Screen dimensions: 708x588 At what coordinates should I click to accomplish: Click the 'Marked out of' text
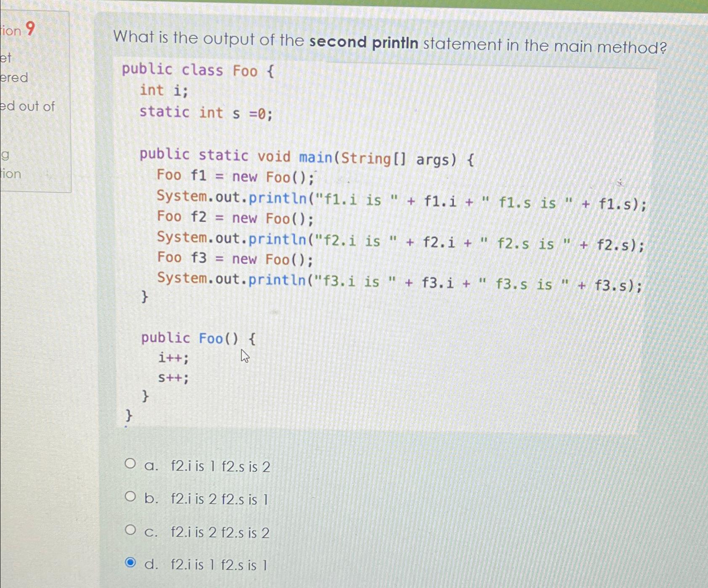pyautogui.click(x=27, y=106)
